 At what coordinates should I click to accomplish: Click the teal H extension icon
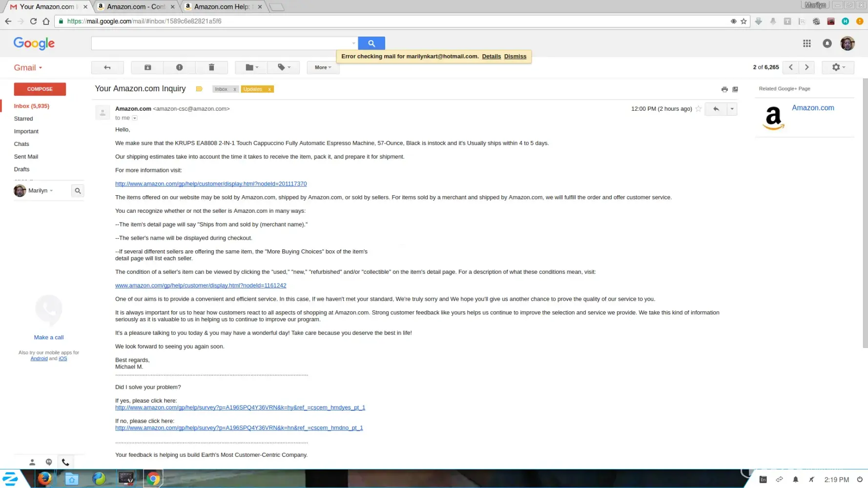pos(846,21)
